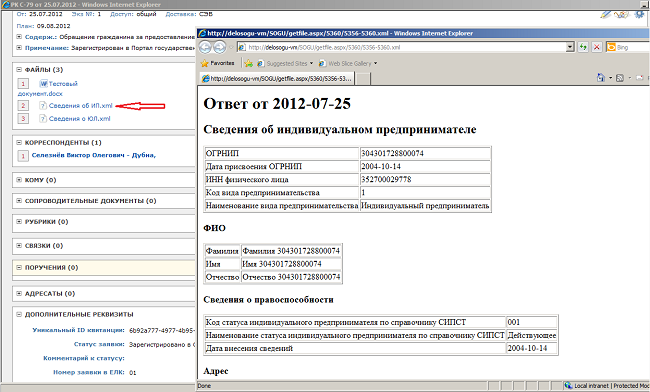Click the 'Действующее' status cell
Screen dimensions: 650x392
coord(531,335)
